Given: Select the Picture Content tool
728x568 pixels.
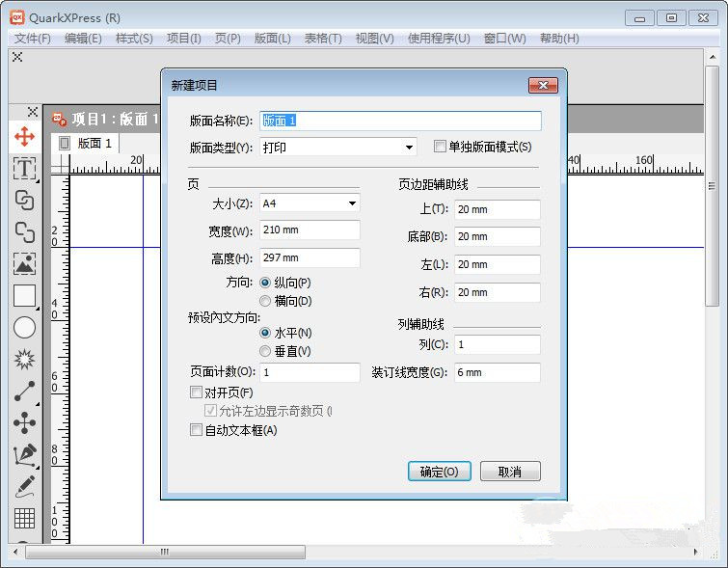Looking at the screenshot, I should [24, 263].
